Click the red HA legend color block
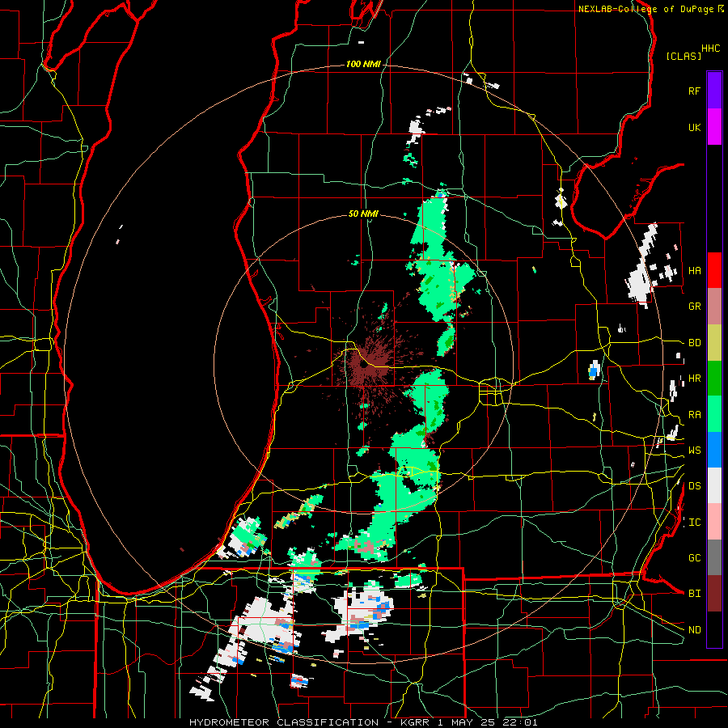Screen dimensions: 728x728 (714, 270)
